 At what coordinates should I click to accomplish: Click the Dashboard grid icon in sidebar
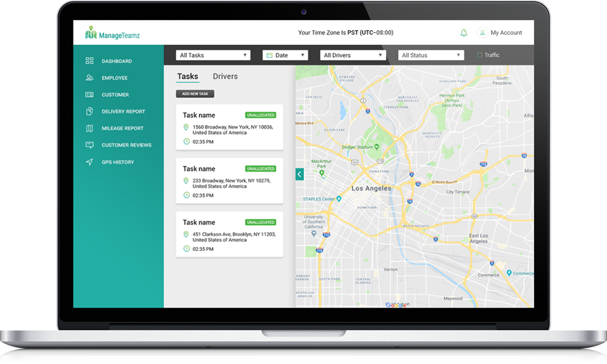pos(90,61)
